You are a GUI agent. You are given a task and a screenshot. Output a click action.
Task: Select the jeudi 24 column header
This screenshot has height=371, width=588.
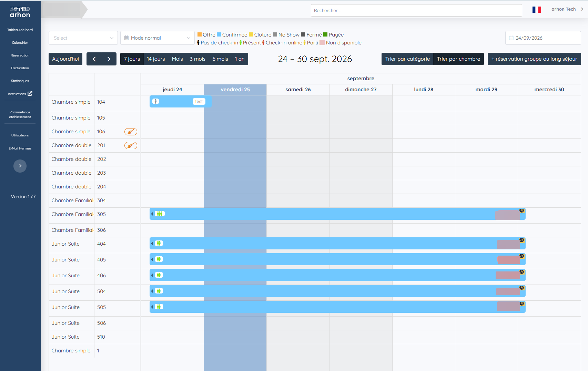[x=172, y=90]
